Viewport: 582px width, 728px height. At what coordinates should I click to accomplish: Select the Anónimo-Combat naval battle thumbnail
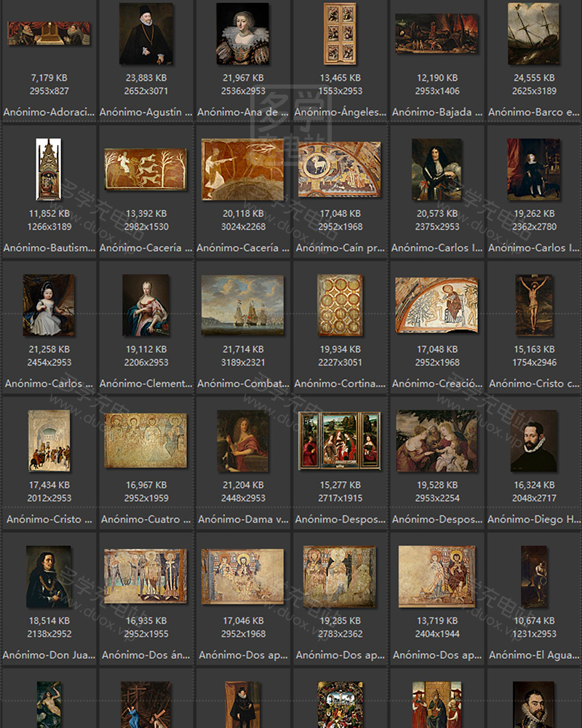click(x=242, y=305)
